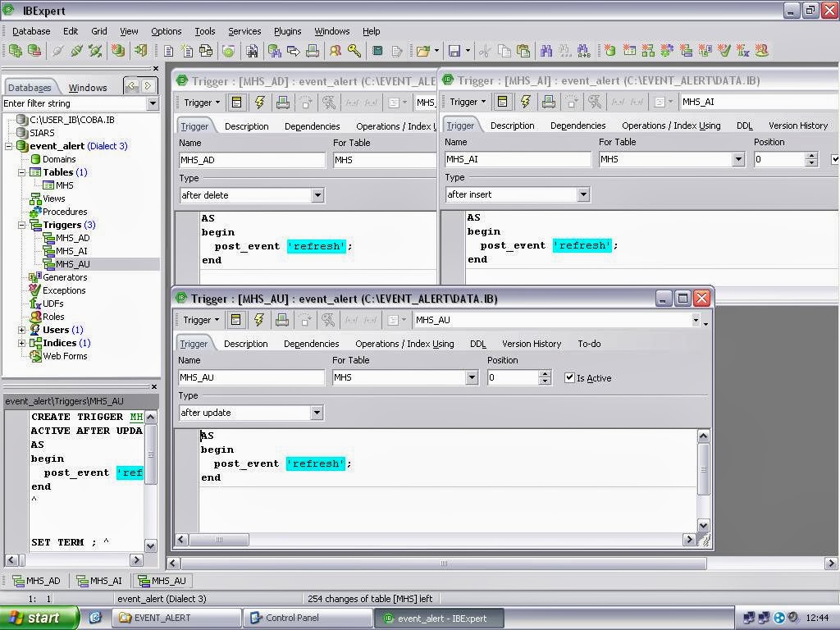The width and height of the screenshot is (840, 630).
Task: Open Type dropdown showing after delete
Action: pyautogui.click(x=317, y=195)
